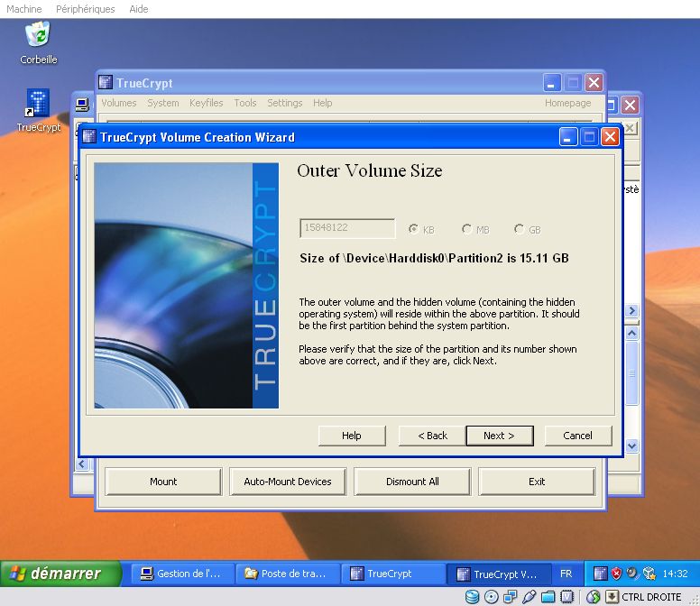The width and height of the screenshot is (700, 606).
Task: Click the Outer Volume Size heading
Action: click(370, 170)
